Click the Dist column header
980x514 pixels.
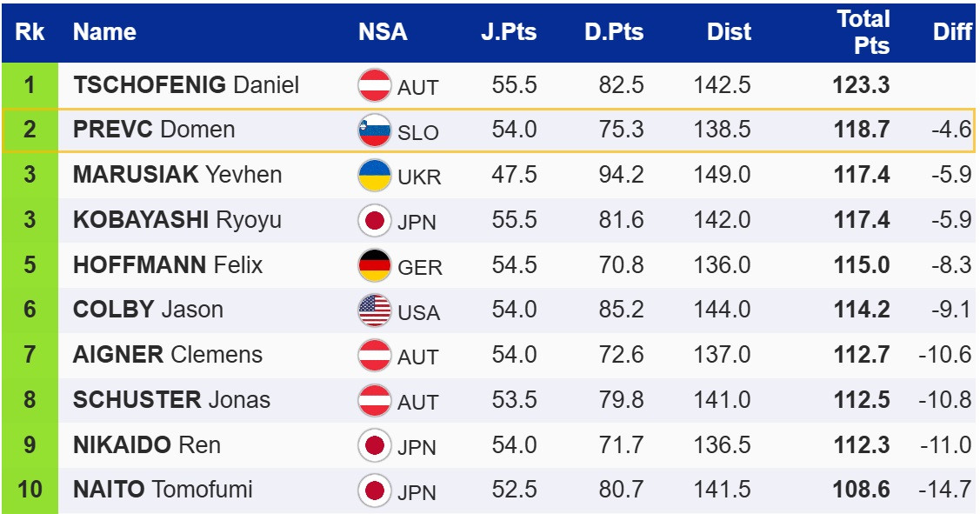point(729,32)
